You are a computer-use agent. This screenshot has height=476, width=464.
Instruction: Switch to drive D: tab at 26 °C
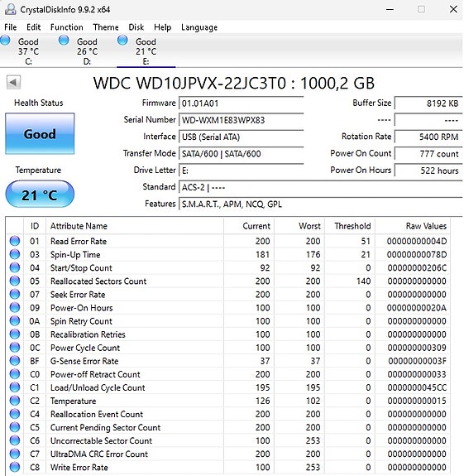pyautogui.click(x=88, y=51)
